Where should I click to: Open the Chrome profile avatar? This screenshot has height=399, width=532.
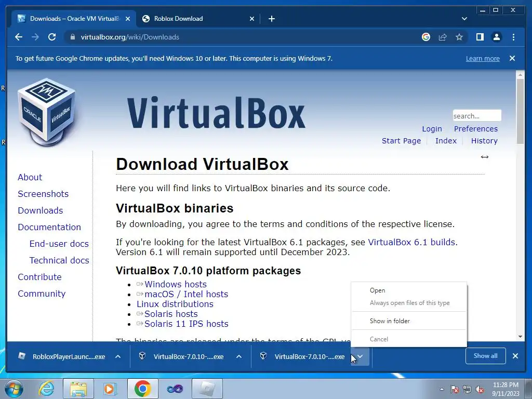pyautogui.click(x=496, y=37)
